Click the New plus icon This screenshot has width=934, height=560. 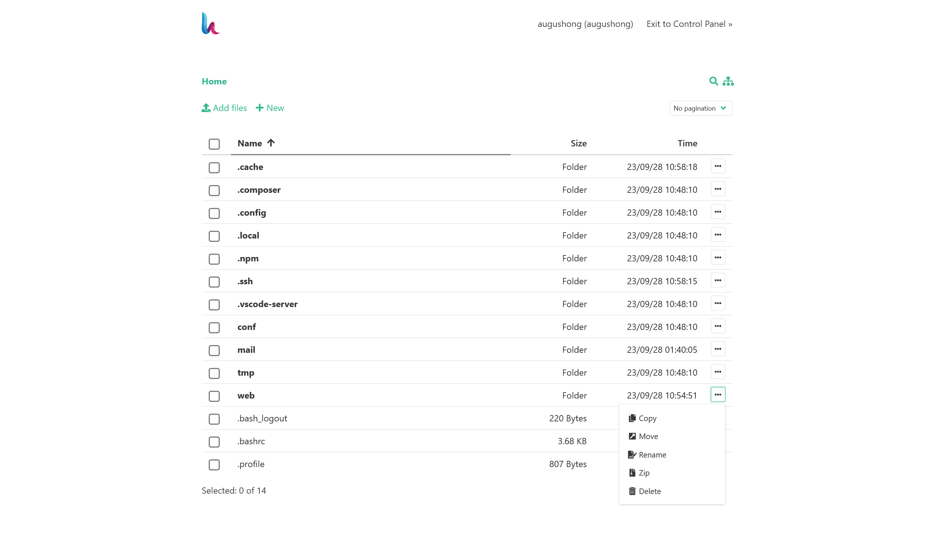point(260,108)
